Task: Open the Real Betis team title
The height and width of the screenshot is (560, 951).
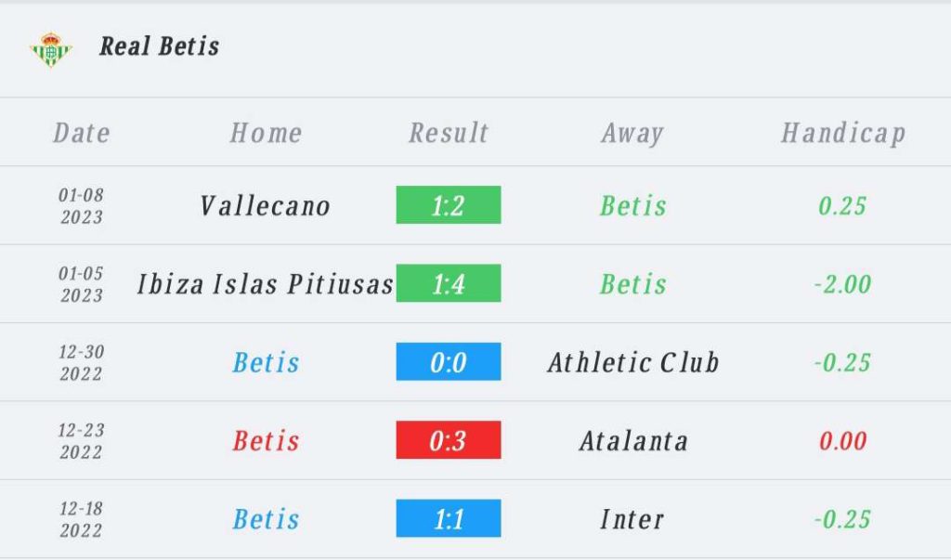Action: coord(160,46)
